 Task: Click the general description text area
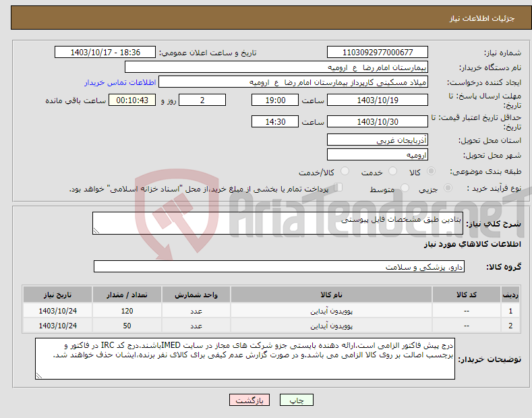pos(278,223)
